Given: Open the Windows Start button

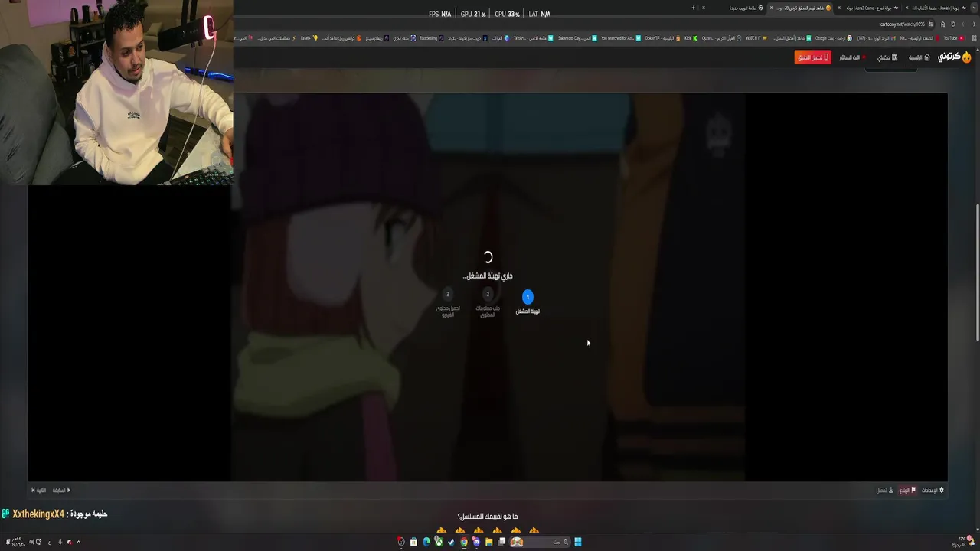Looking at the screenshot, I should (578, 542).
